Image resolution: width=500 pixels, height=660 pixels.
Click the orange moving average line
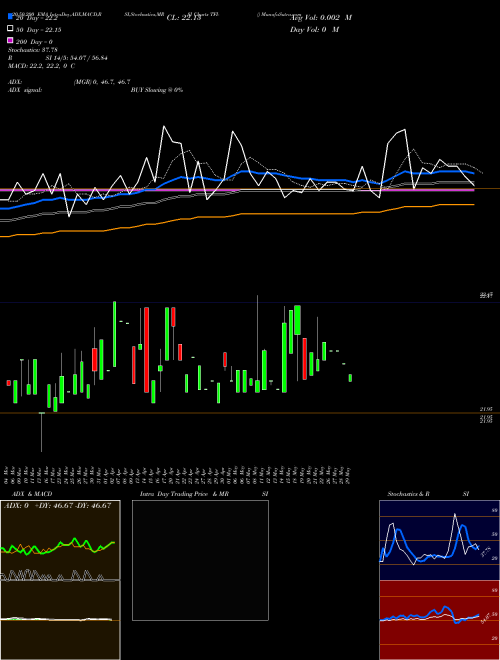pyautogui.click(x=237, y=220)
